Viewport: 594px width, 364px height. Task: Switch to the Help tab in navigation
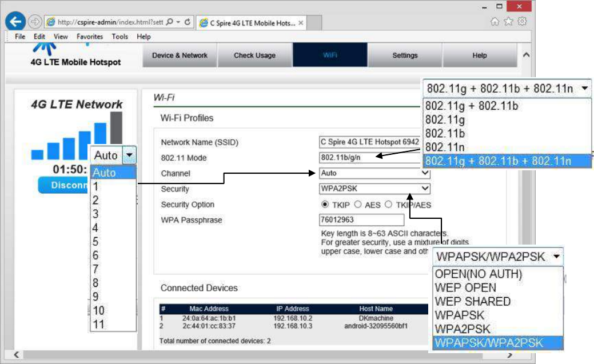[480, 55]
